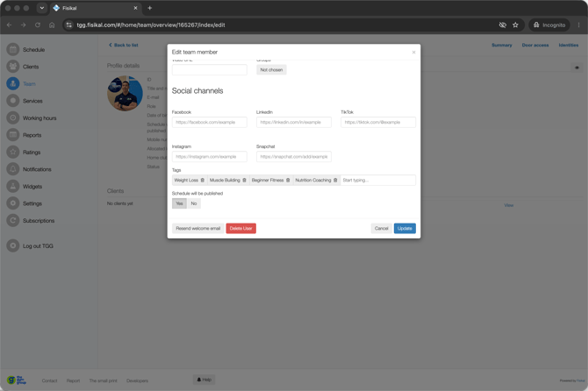Open the Widgets sidebar icon
This screenshot has height=391, width=588.
[x=13, y=186]
